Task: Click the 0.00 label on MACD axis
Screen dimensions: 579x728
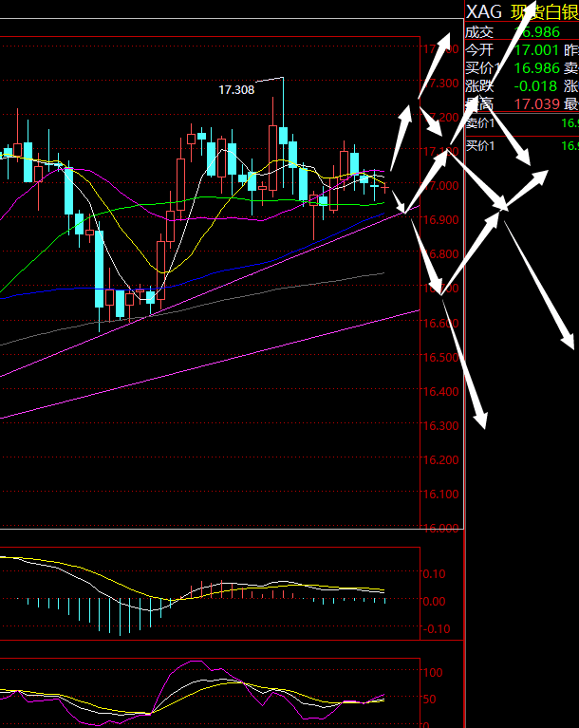Action: coord(434,601)
